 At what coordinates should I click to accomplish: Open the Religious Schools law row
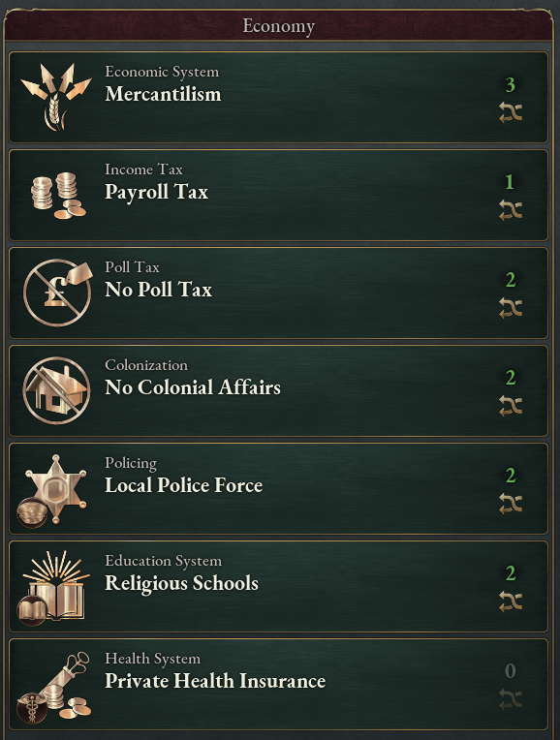[279, 587]
